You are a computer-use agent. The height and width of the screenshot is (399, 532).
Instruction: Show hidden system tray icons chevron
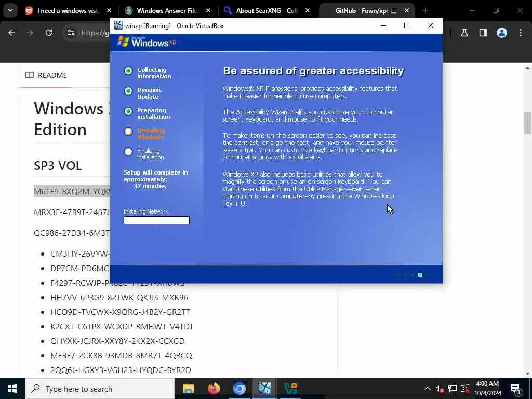coord(428,389)
